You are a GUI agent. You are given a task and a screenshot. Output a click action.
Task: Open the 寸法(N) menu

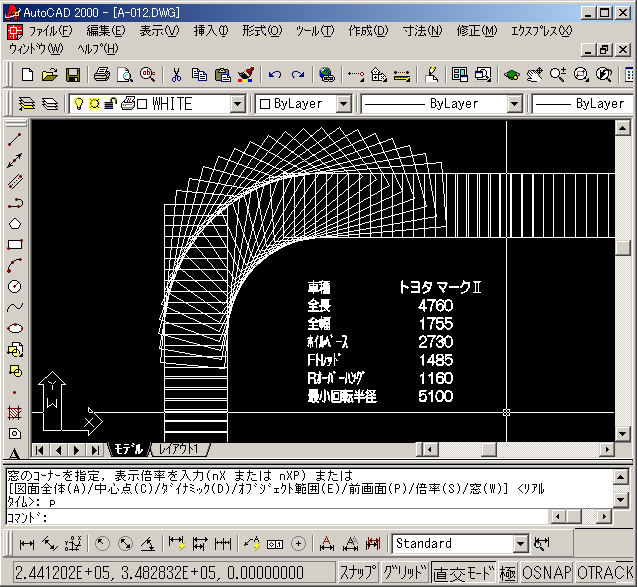[422, 31]
